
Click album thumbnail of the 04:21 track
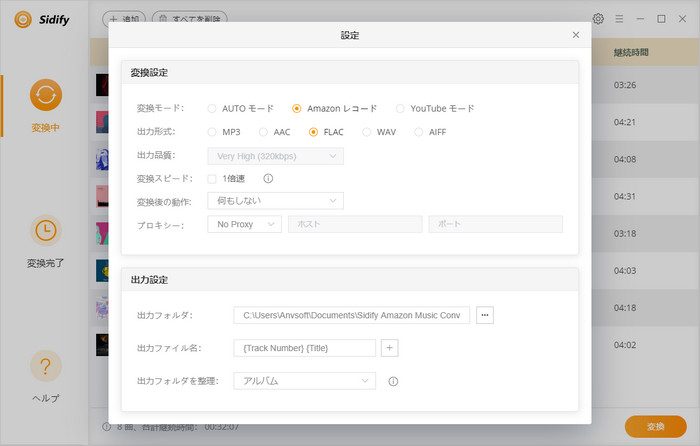pyautogui.click(x=102, y=122)
